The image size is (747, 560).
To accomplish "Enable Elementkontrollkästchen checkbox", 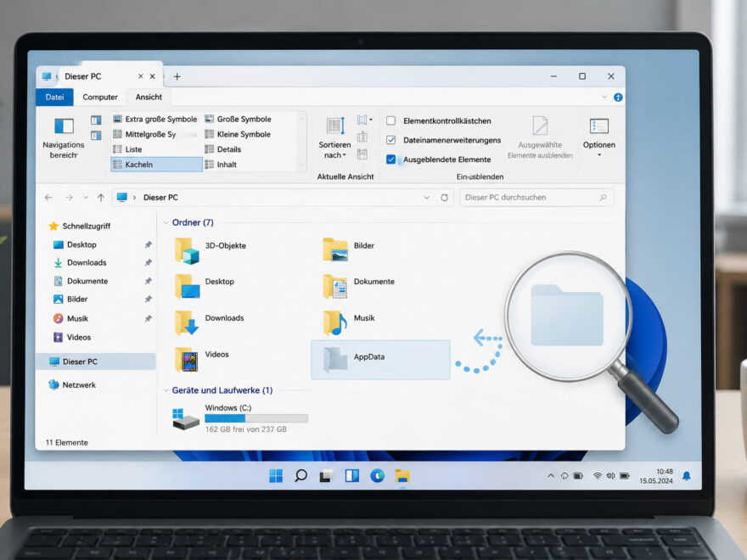I will point(391,120).
